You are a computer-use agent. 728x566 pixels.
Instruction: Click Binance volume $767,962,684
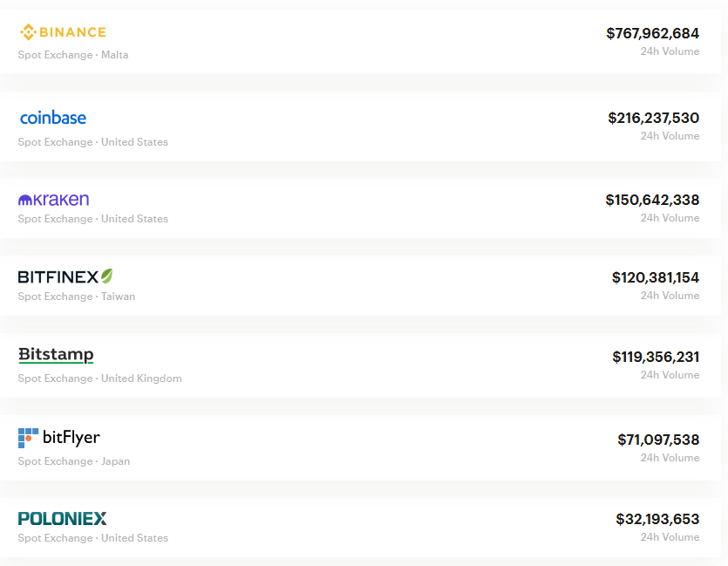click(652, 33)
